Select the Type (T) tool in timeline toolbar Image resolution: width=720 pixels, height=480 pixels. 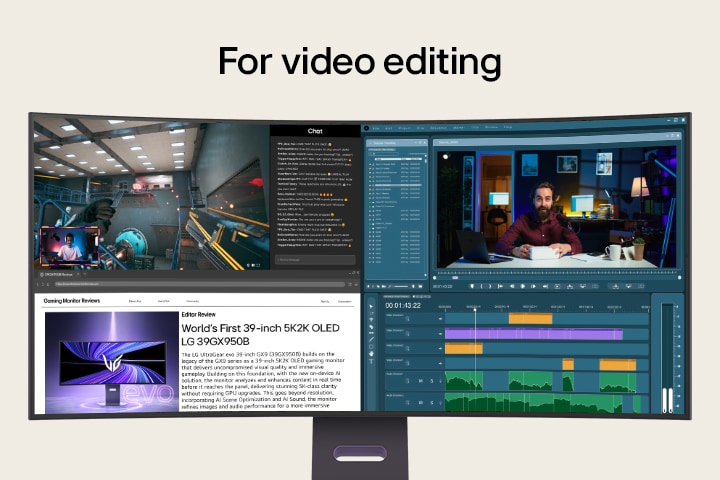371,361
